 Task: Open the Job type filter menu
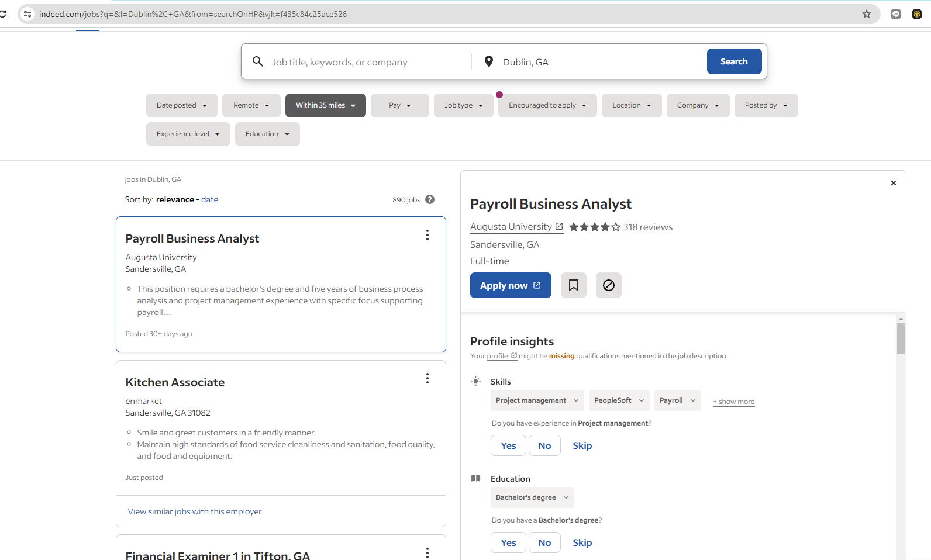(x=464, y=105)
